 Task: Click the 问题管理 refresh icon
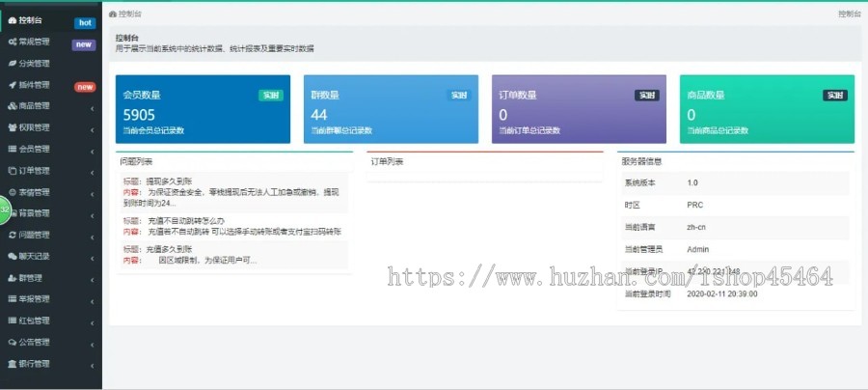13,235
